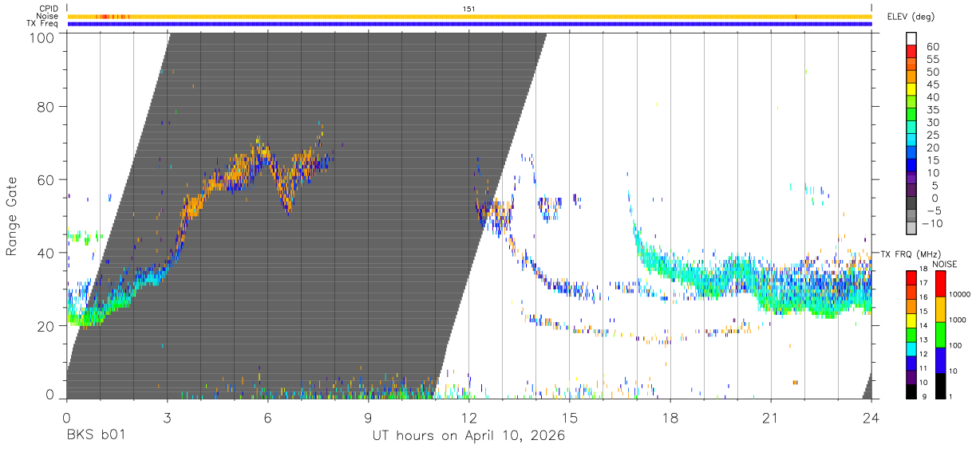This screenshot has height=452, width=980.
Task: Click the green scatter near hour 1, gate 22
Action: point(85,317)
